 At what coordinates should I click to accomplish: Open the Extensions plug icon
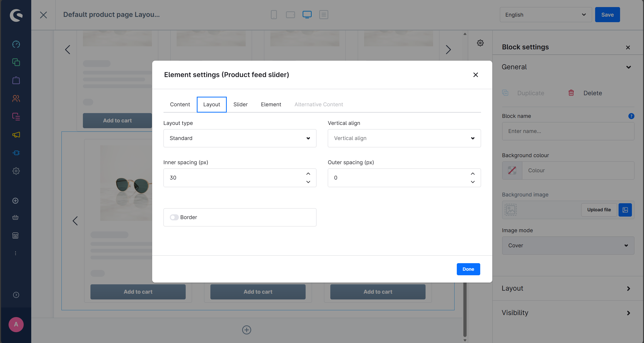point(16,153)
